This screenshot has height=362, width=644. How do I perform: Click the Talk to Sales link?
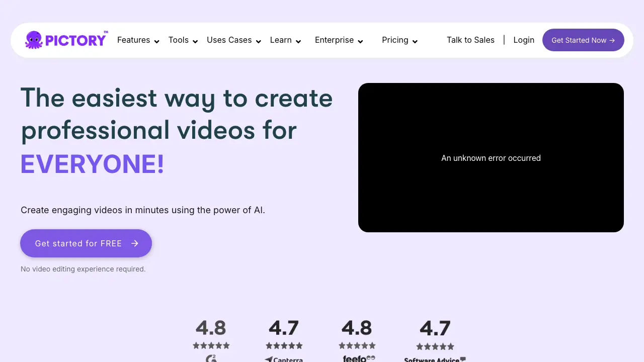pyautogui.click(x=470, y=40)
